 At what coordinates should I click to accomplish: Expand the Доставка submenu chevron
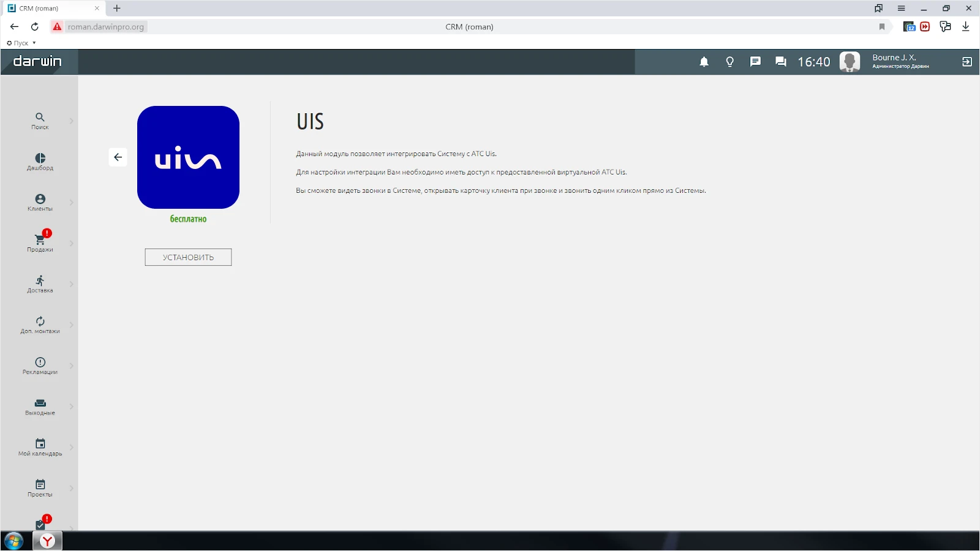click(x=72, y=284)
